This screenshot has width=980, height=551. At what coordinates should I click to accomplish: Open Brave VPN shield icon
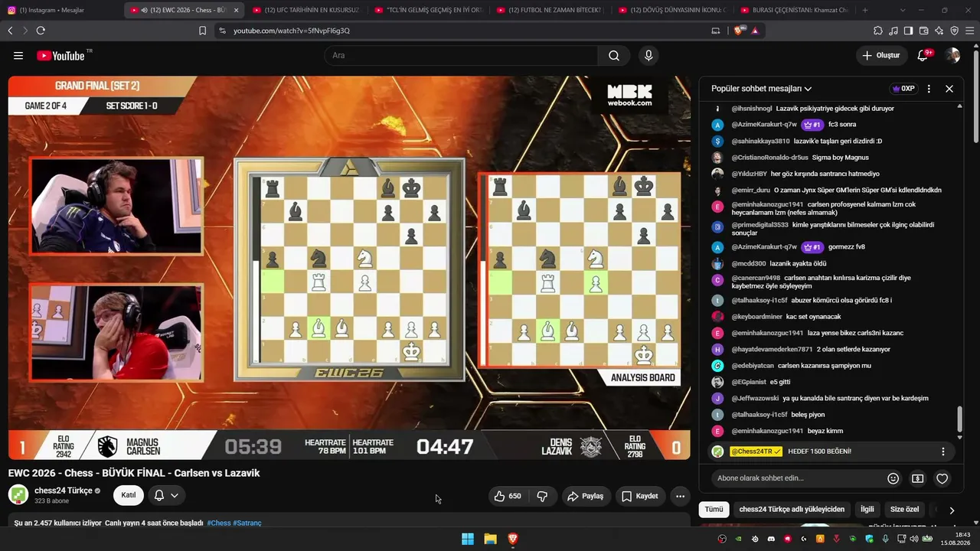pyautogui.click(x=954, y=31)
